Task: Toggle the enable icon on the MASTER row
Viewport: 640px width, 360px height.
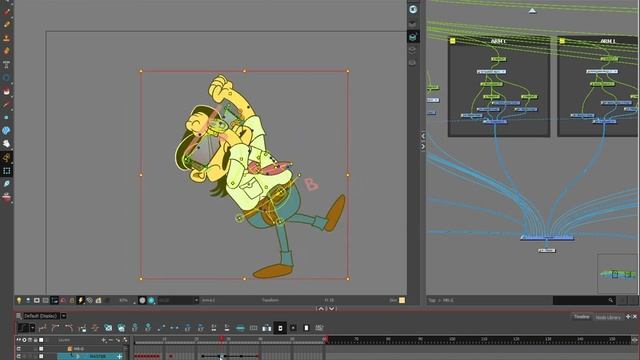Action: [x=18, y=356]
